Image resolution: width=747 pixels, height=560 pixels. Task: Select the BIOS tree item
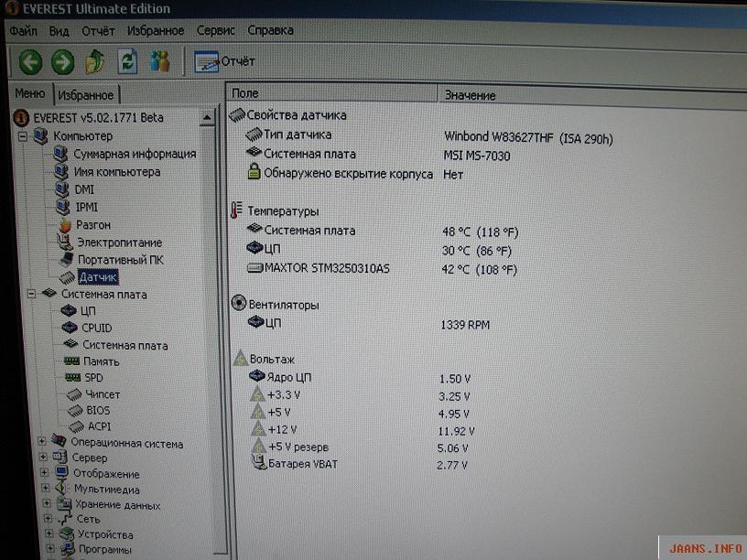tap(98, 410)
